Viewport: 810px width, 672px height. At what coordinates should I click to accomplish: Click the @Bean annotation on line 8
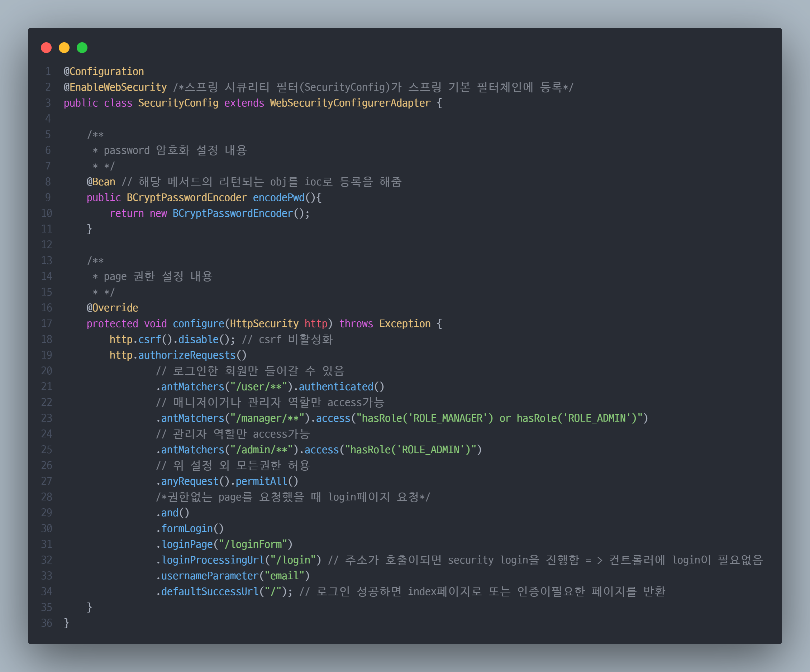pos(101,182)
